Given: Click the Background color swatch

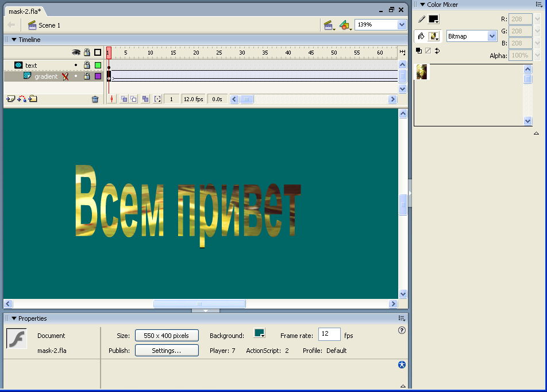Looking at the screenshot, I should pyautogui.click(x=259, y=334).
